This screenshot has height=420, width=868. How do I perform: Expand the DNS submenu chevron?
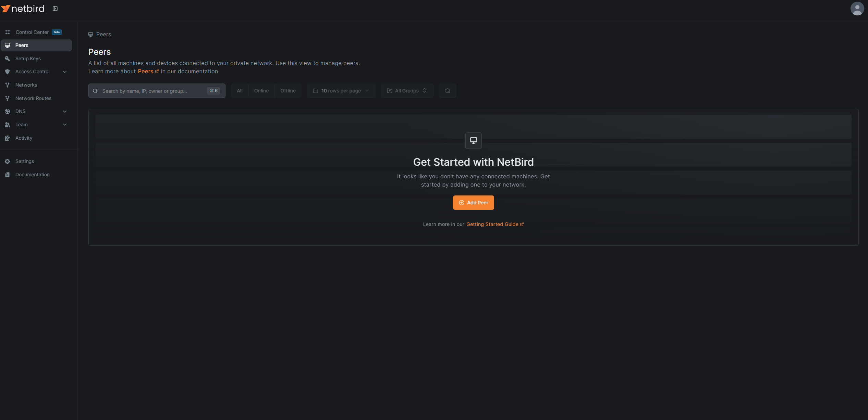tap(65, 112)
